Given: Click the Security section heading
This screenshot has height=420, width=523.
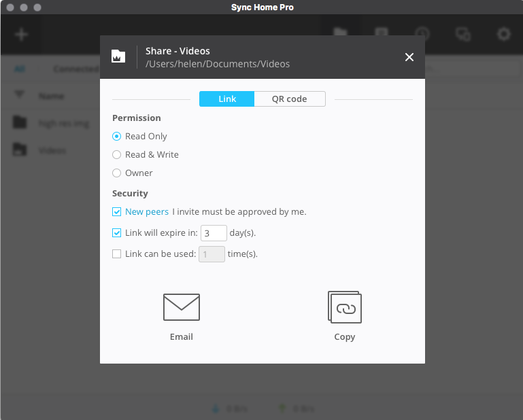Looking at the screenshot, I should (x=130, y=194).
